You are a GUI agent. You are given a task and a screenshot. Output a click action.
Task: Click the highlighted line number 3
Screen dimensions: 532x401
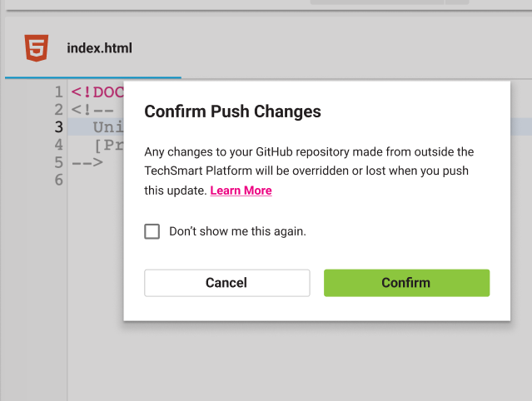point(59,127)
